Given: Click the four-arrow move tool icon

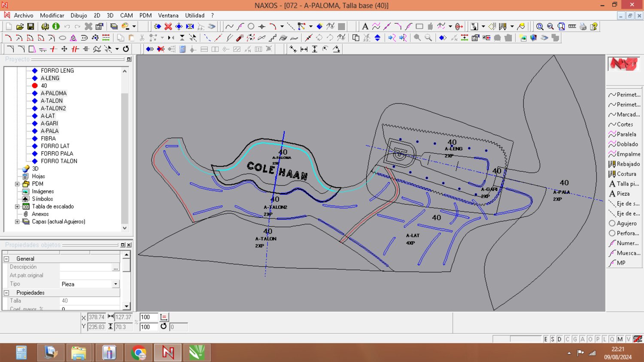Looking at the screenshot, I should click(x=64, y=49).
